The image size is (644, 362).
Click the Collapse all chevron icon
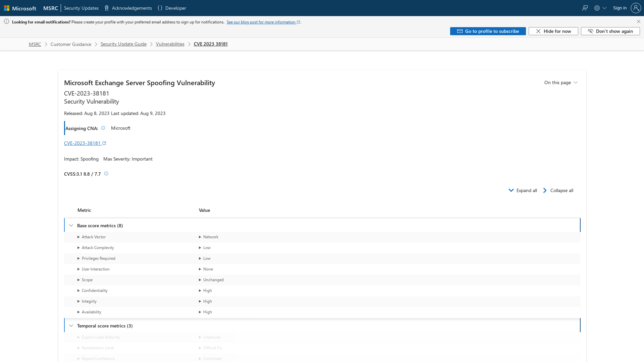[x=545, y=190]
